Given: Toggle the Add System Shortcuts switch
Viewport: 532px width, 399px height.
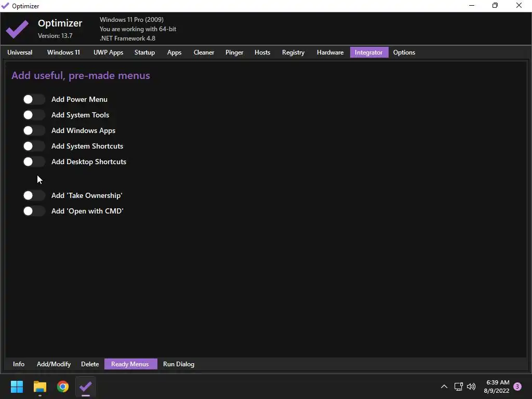Looking at the screenshot, I should coord(34,146).
